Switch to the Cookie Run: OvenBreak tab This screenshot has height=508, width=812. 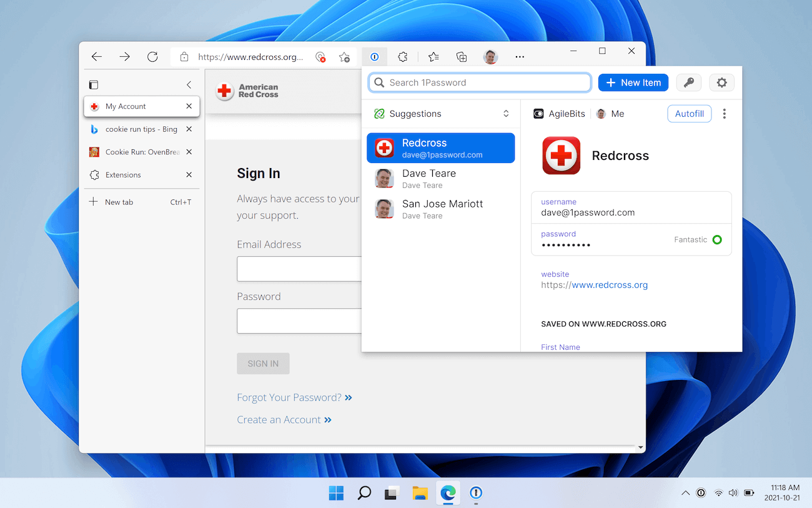pos(141,151)
